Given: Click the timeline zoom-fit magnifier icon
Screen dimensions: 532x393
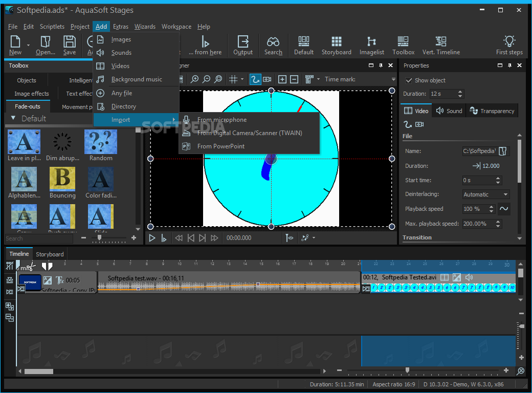Looking at the screenshot, I should 520,371.
